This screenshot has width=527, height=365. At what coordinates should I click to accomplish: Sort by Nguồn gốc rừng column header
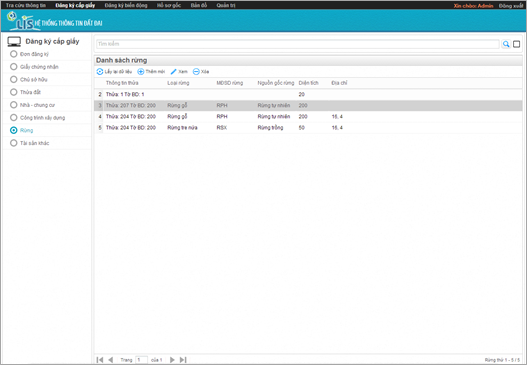276,83
